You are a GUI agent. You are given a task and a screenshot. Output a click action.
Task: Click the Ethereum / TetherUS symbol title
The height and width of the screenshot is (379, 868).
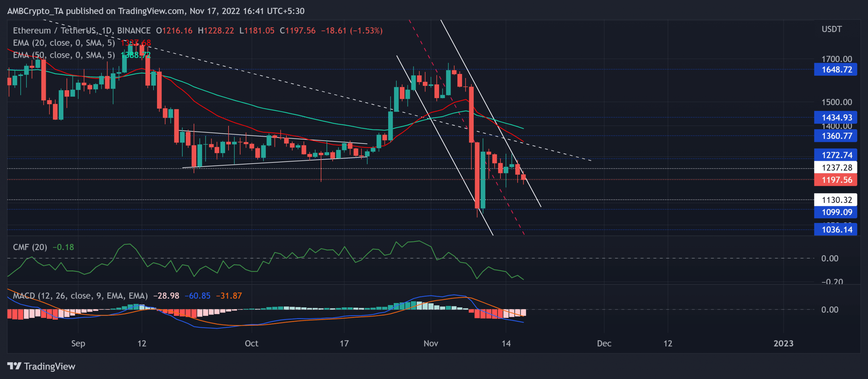(x=55, y=31)
